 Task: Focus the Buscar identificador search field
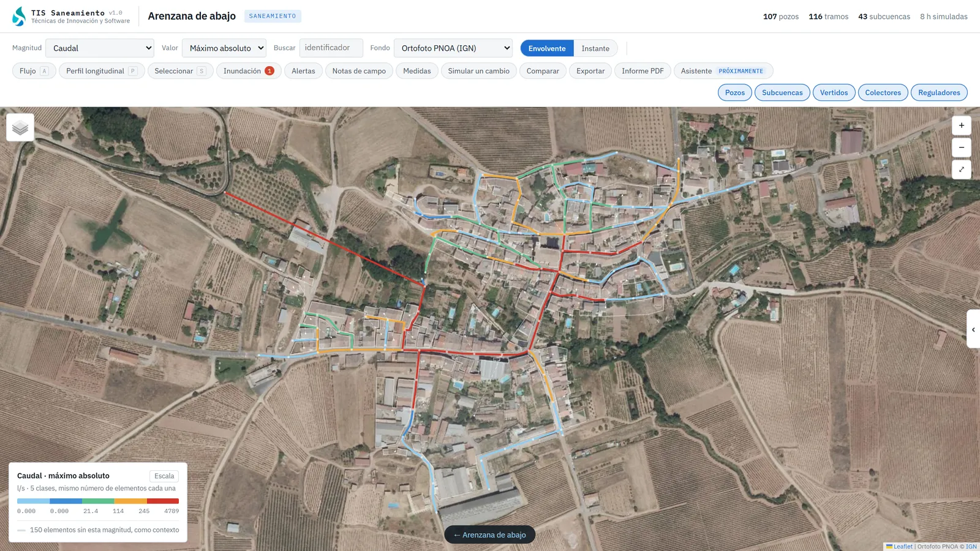[x=331, y=48]
